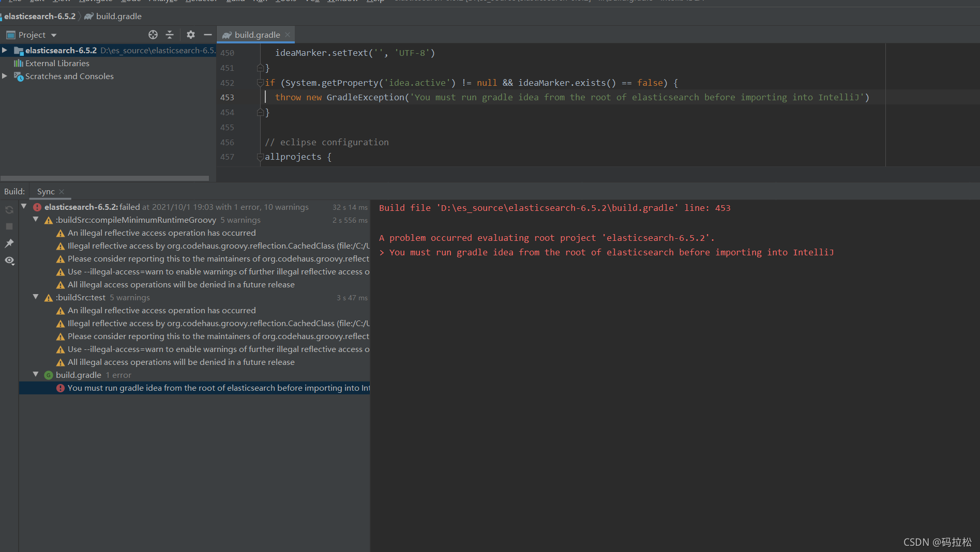This screenshot has height=552, width=980.
Task: Toggle the eye view filter icon
Action: [x=9, y=260]
